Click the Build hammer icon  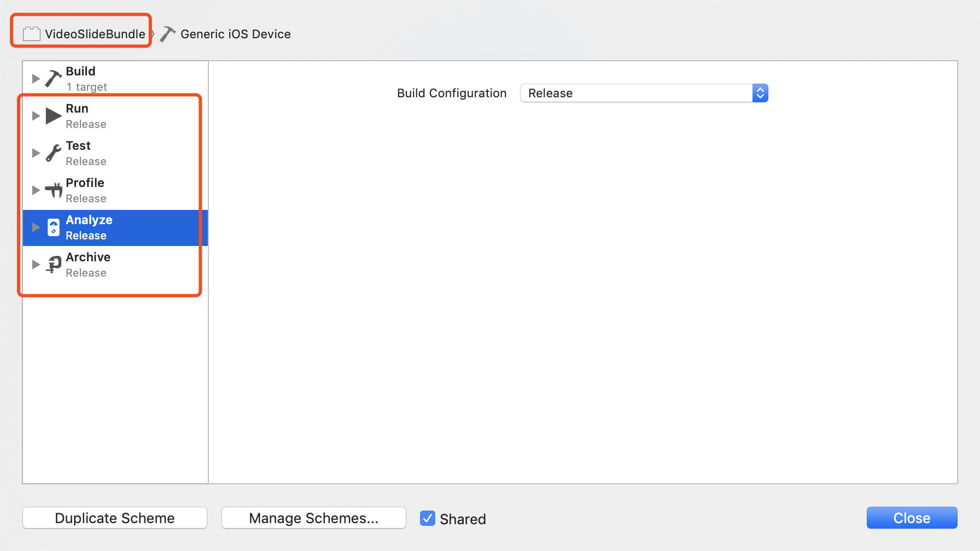[53, 79]
